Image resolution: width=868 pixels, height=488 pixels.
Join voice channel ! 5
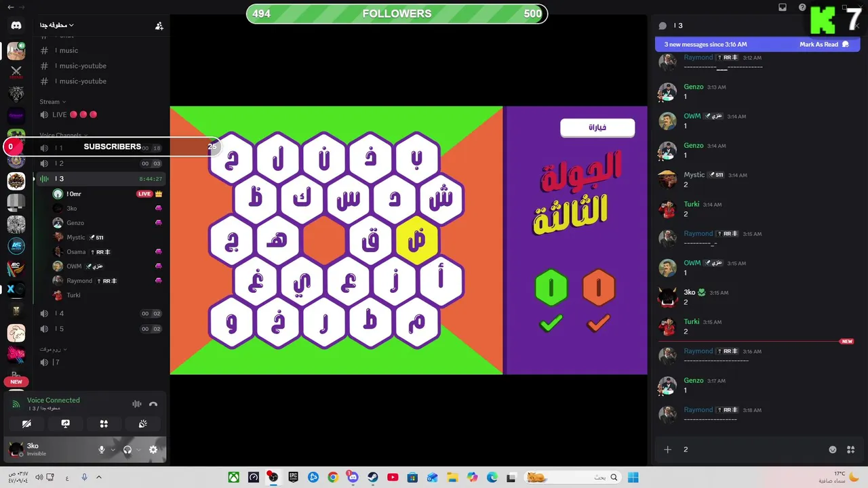click(101, 329)
